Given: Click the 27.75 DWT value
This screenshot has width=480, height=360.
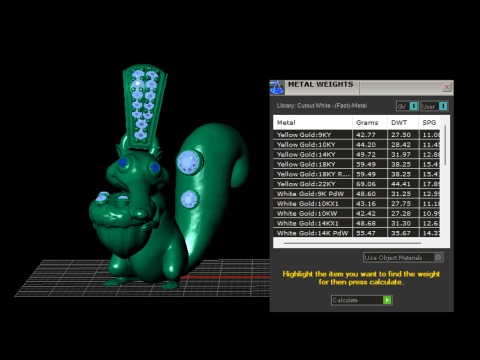Looking at the screenshot, I should 401,203.
